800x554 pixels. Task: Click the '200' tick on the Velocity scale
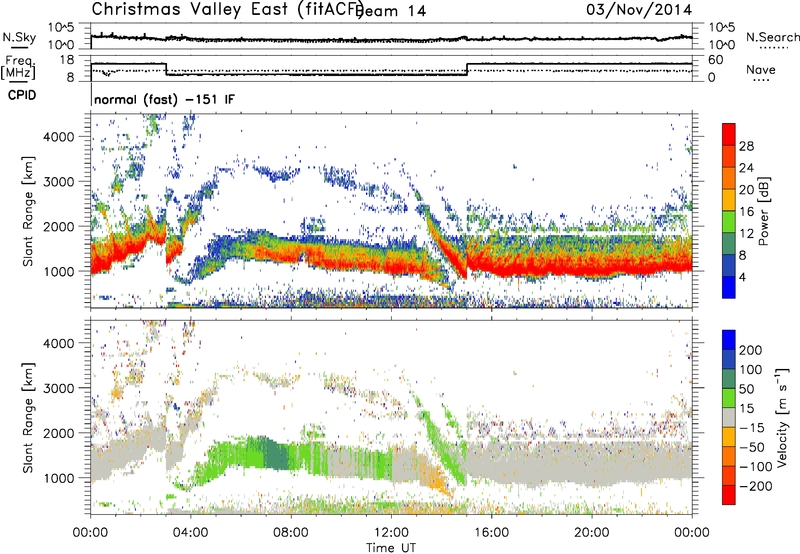click(x=751, y=350)
